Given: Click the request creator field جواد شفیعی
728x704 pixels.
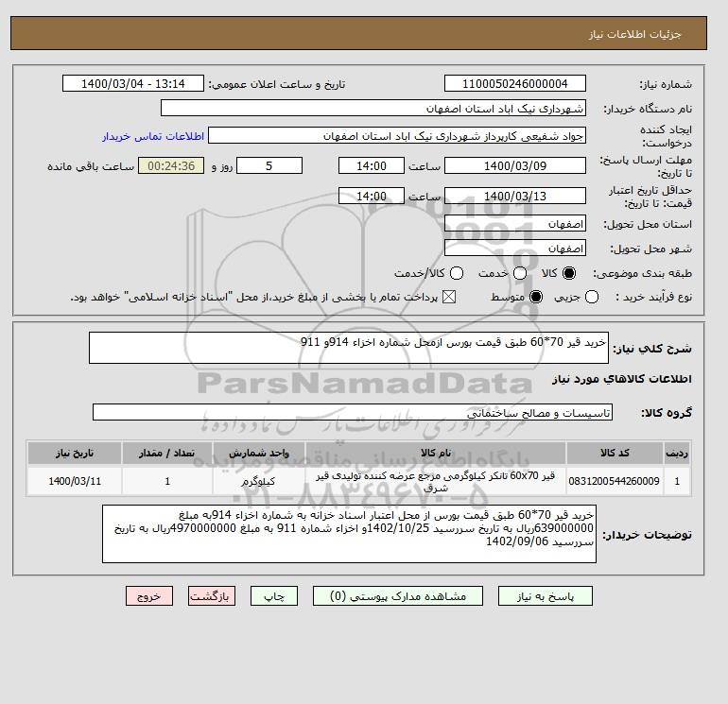Looking at the screenshot, I should pos(397,136).
